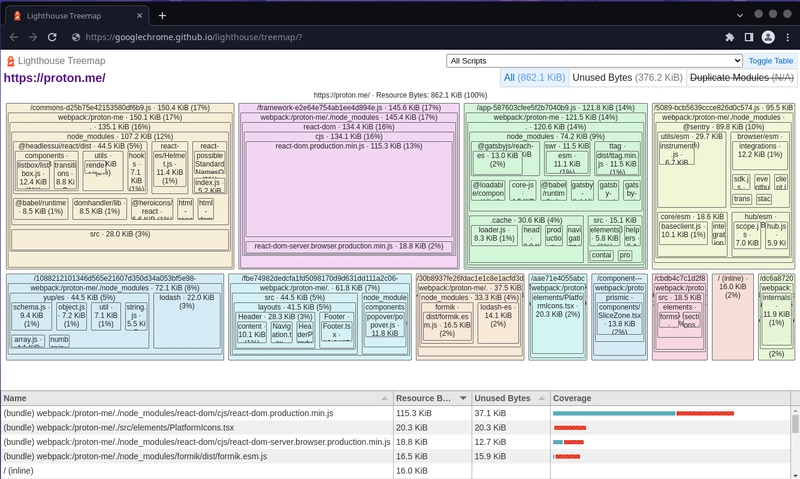The height and width of the screenshot is (479, 800).
Task: Open the user profile avatar icon
Action: point(768,37)
